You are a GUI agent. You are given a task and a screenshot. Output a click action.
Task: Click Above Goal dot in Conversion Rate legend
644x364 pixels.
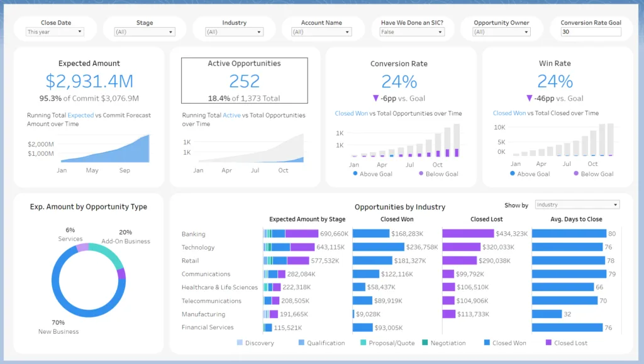tap(355, 174)
